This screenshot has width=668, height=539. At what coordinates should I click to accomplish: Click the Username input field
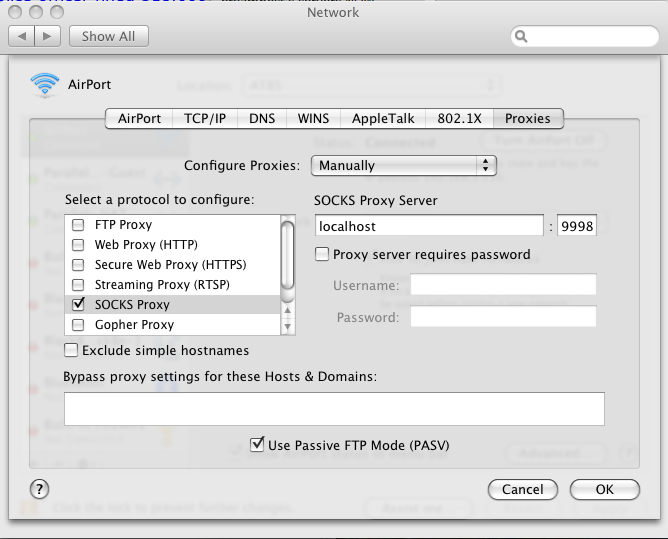click(x=503, y=285)
